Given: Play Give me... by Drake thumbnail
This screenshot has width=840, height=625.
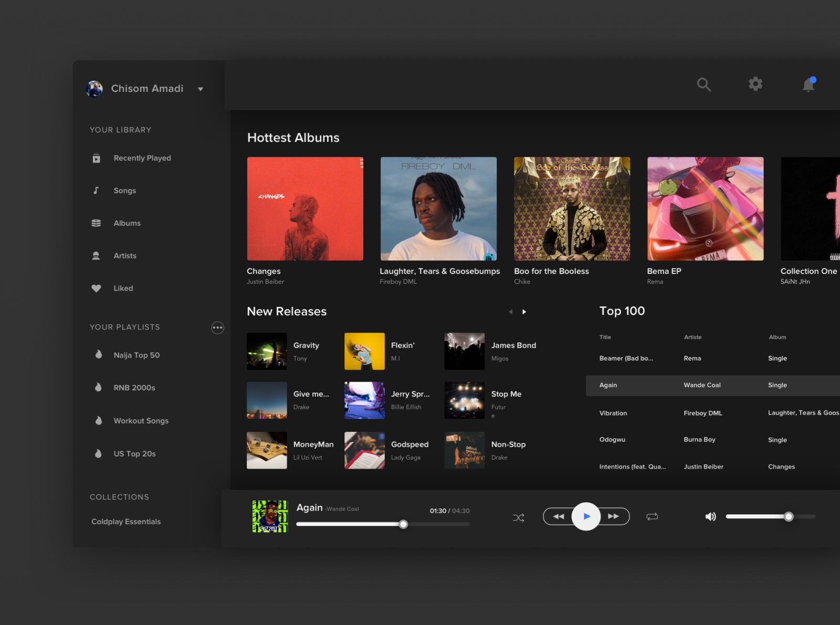Looking at the screenshot, I should click(x=267, y=400).
